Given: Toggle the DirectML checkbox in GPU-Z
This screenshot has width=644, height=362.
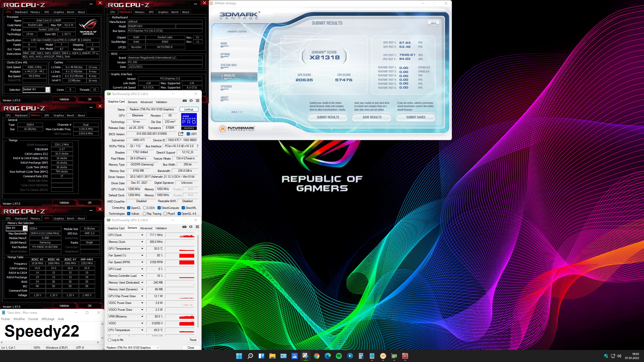Looking at the screenshot, I should pyautogui.click(x=183, y=208).
